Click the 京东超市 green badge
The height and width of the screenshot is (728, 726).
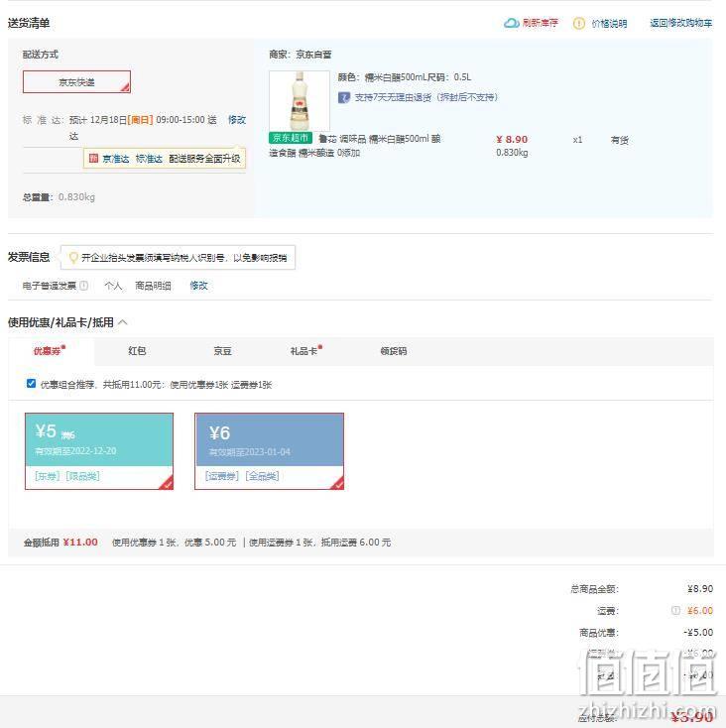click(291, 138)
